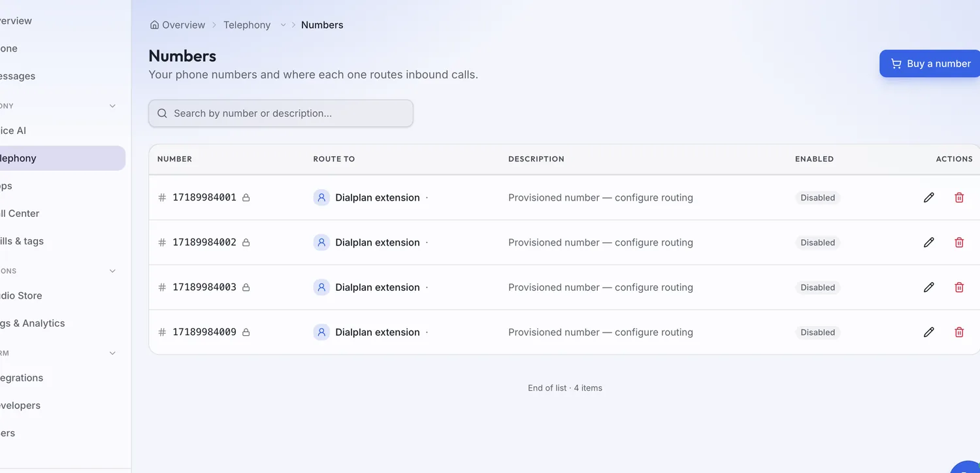Click the hash icon before 17189984002

coord(162,242)
